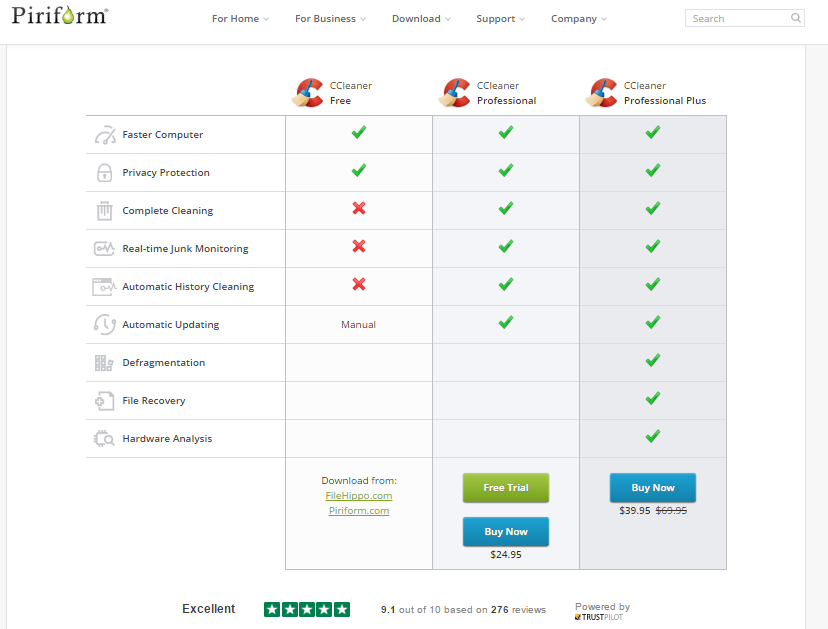Screen dimensions: 828x629
Task: Click the CCleaner Professional Plus column title
Action: pos(665,93)
